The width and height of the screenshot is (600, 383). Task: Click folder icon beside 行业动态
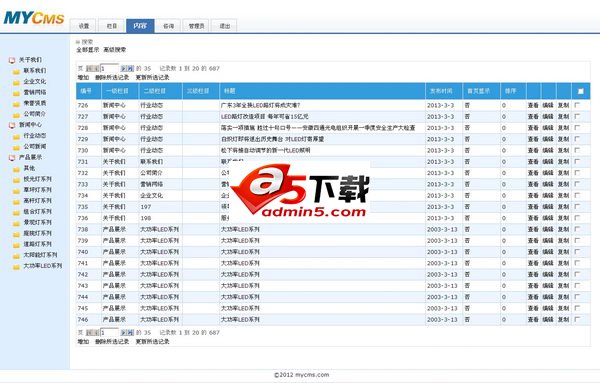(16, 136)
